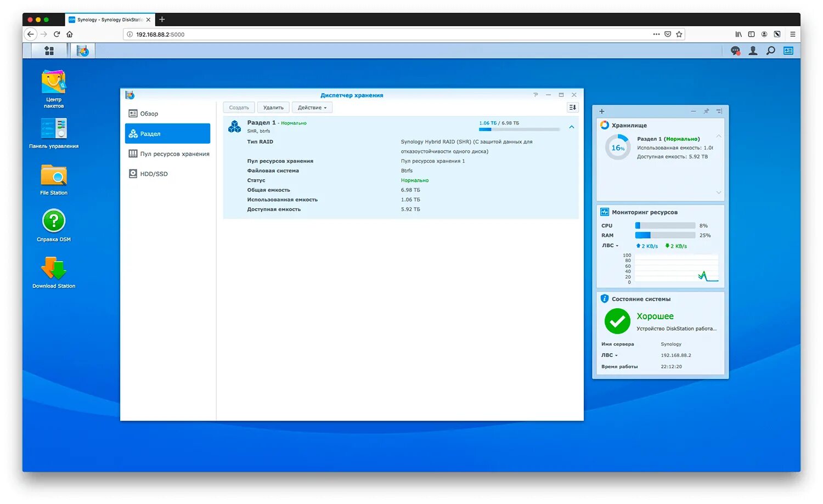Reload the page in the browser
823x504 pixels.
57,34
